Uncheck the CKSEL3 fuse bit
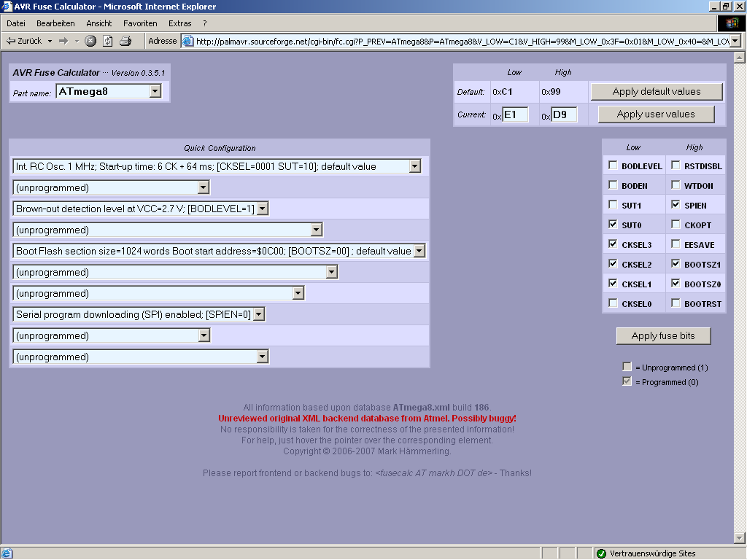The width and height of the screenshot is (747, 560). (x=613, y=244)
